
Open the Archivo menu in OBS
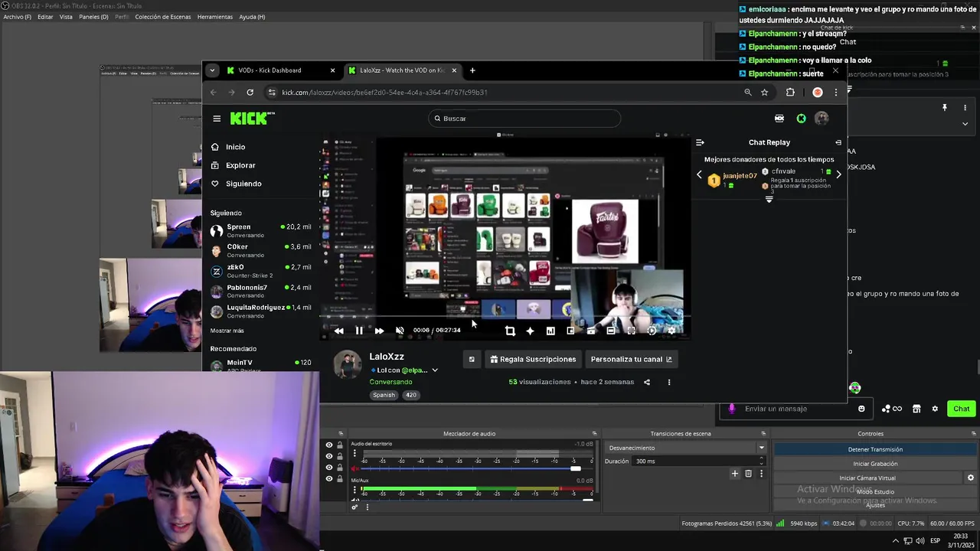tap(17, 17)
